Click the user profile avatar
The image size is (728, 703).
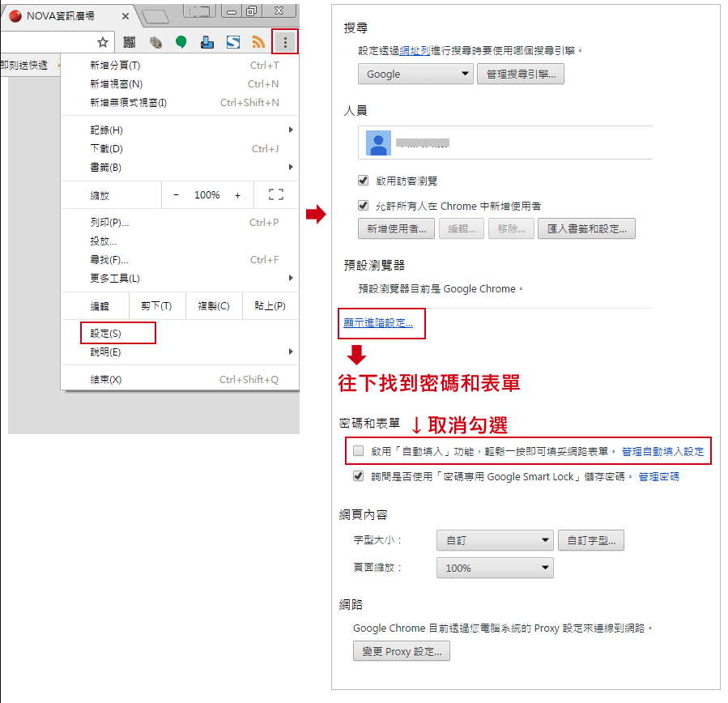tap(378, 143)
